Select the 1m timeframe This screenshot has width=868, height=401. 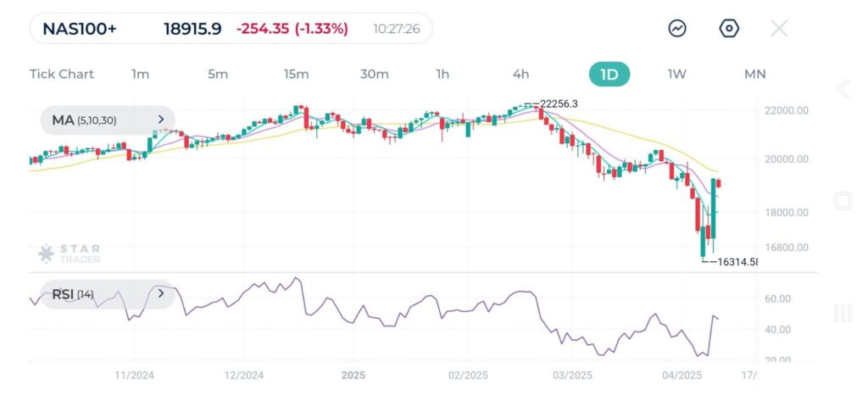coord(141,74)
